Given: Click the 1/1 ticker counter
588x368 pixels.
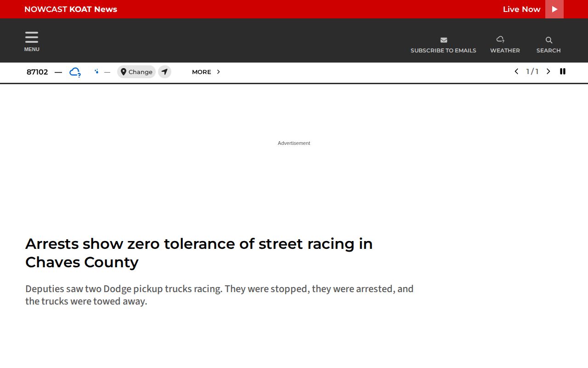Looking at the screenshot, I should coord(532,71).
